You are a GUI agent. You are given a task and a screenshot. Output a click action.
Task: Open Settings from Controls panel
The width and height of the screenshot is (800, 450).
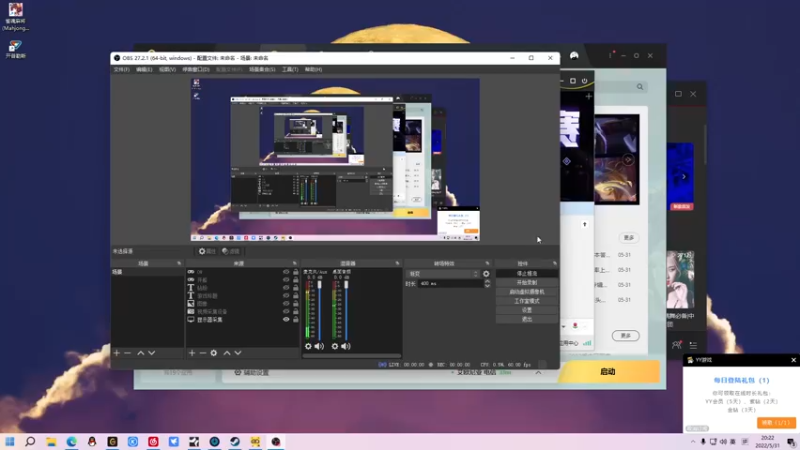coord(527,310)
